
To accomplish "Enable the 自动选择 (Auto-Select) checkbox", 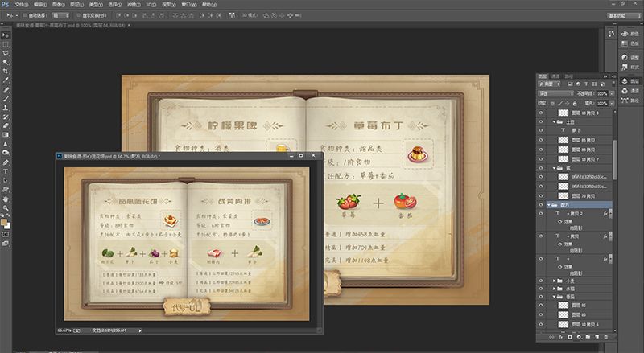I will 26,15.
